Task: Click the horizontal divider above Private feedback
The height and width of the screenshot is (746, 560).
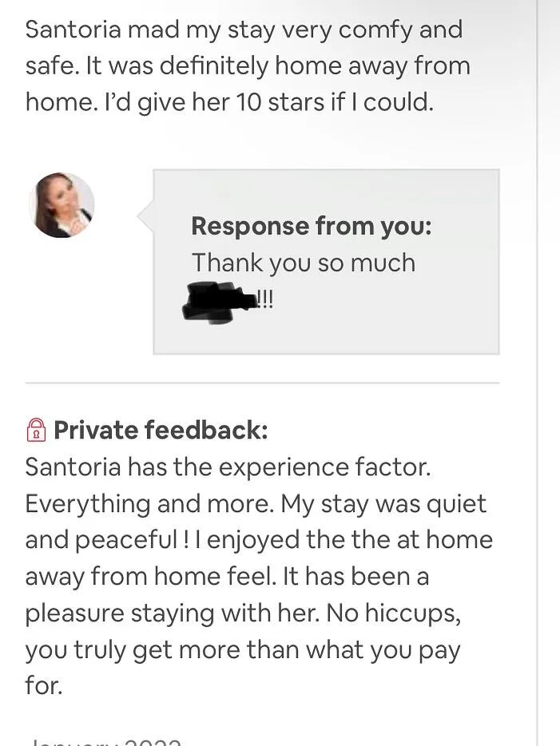Action: (262, 383)
